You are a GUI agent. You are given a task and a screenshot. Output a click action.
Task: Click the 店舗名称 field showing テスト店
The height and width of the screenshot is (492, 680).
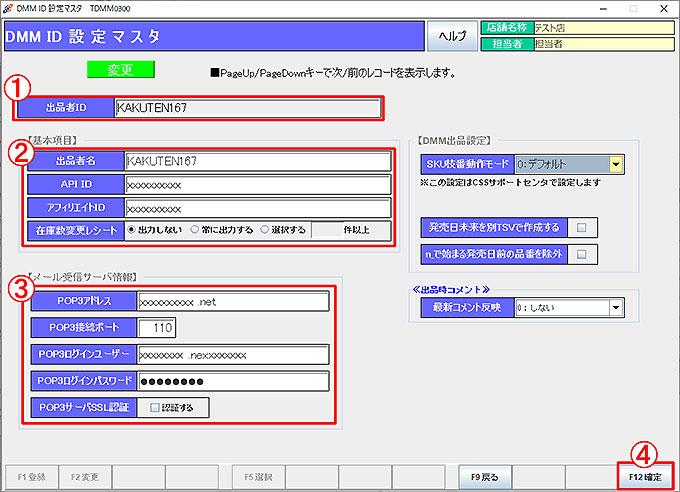tap(604, 28)
